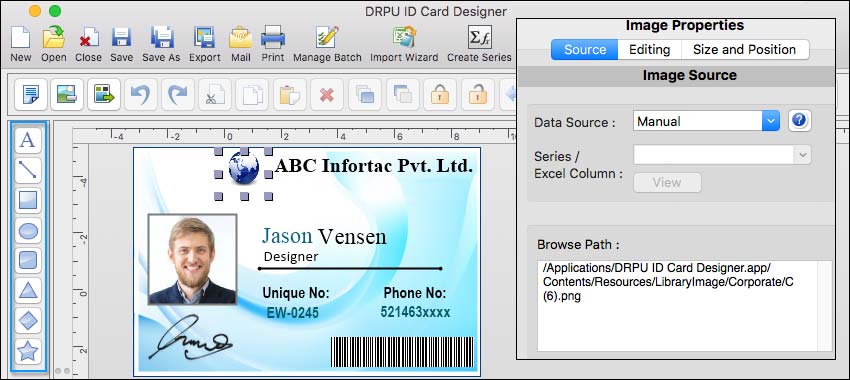Launch the Import Wizard
The width and height of the screenshot is (850, 380).
404,37
